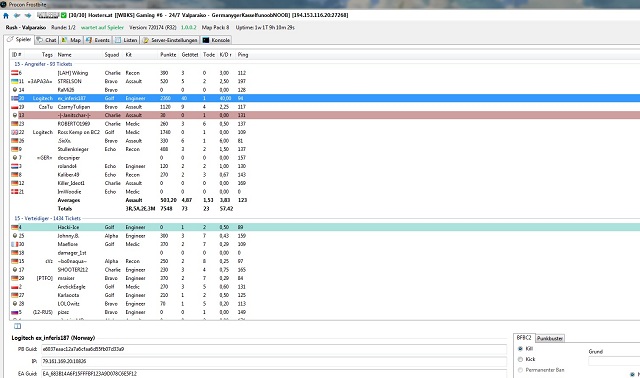Open the Konsole tab

point(217,40)
